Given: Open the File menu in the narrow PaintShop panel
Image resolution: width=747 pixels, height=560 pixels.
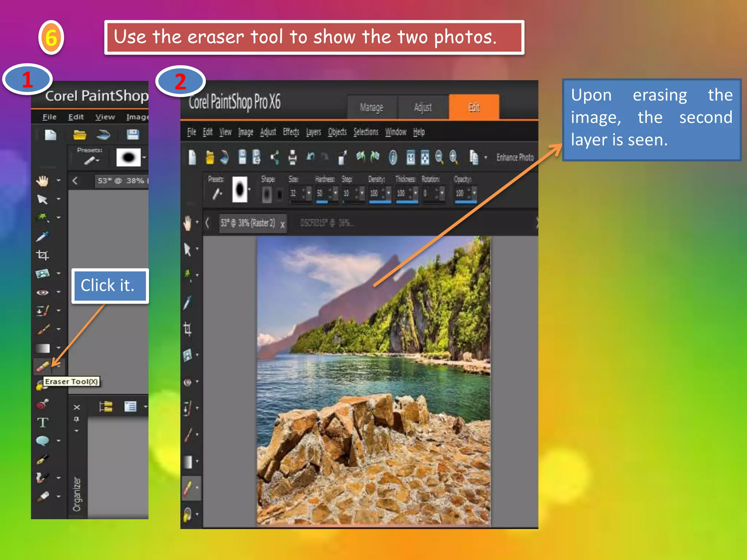Looking at the screenshot, I should [x=49, y=117].
